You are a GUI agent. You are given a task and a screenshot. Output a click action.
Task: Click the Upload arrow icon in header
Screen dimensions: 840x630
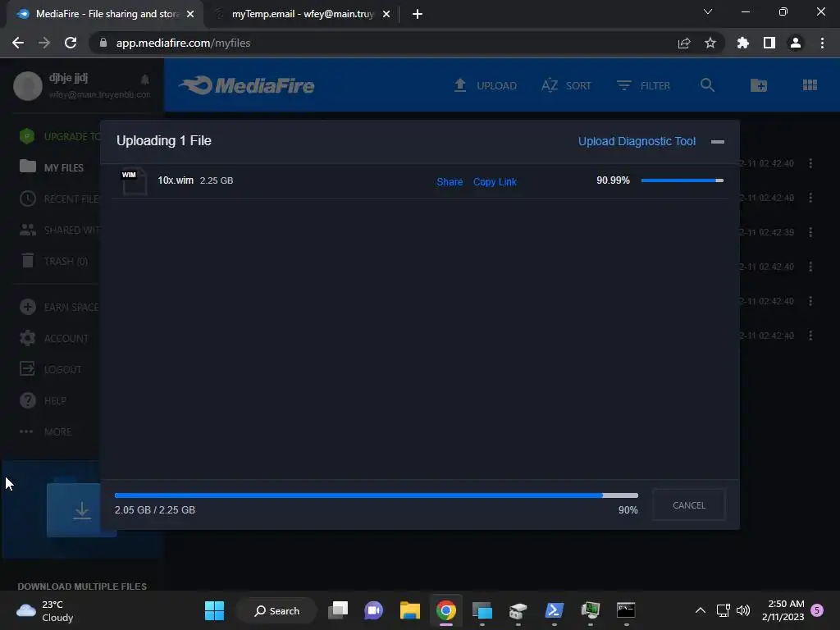tap(459, 85)
